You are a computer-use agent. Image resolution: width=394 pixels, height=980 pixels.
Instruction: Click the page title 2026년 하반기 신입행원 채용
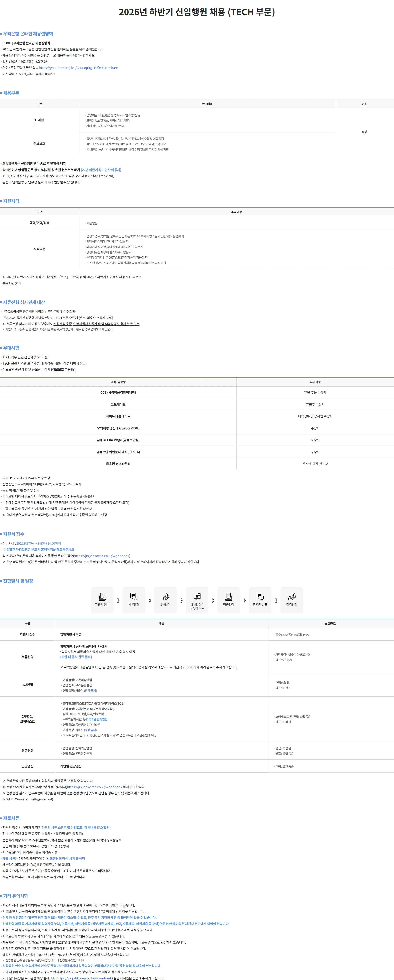coord(197,12)
